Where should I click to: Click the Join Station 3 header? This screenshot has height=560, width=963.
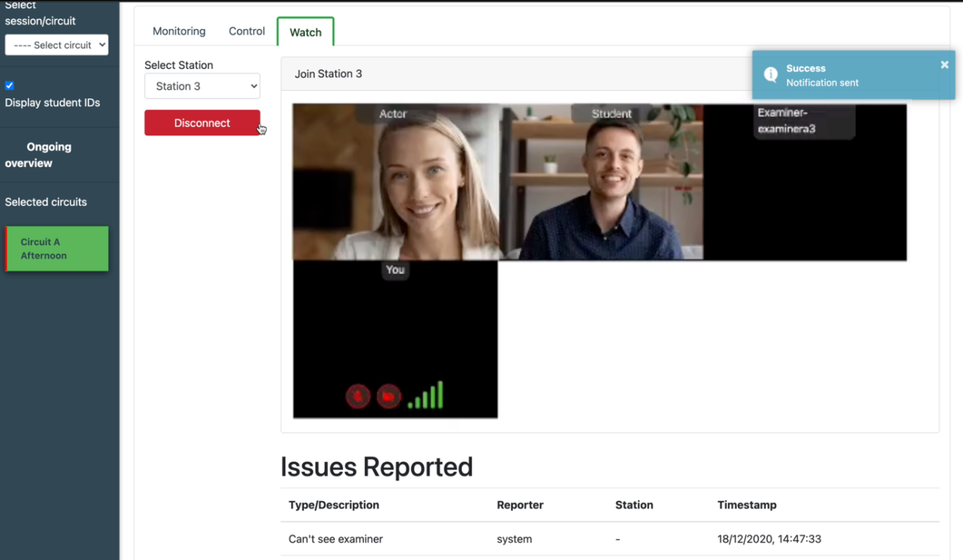click(x=329, y=74)
